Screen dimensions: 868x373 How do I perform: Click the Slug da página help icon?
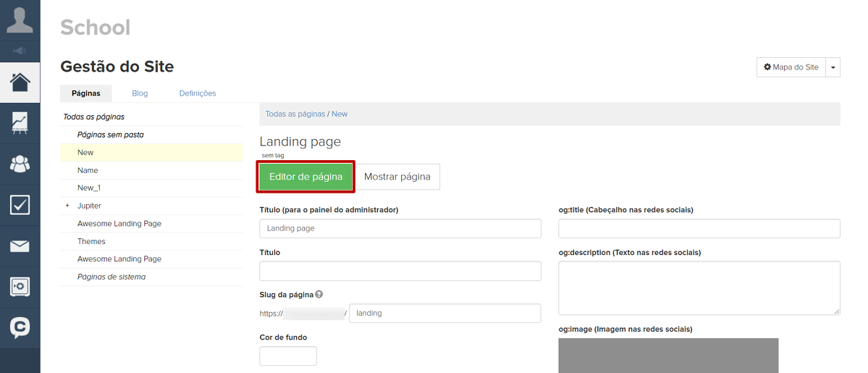(319, 295)
